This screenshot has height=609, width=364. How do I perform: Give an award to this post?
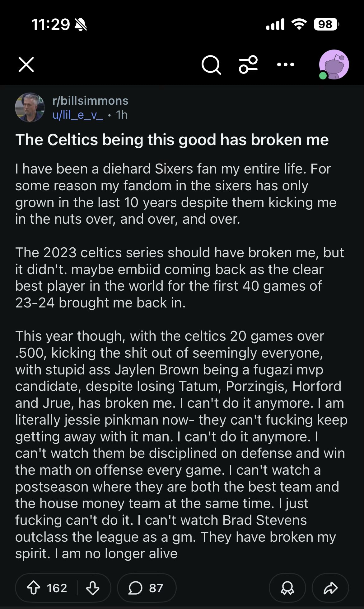tap(287, 588)
